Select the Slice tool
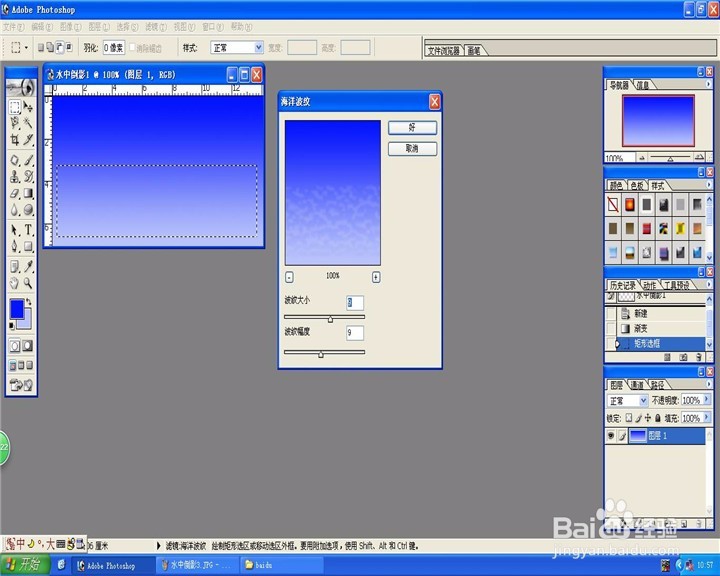This screenshot has height=576, width=720. pos(28,139)
